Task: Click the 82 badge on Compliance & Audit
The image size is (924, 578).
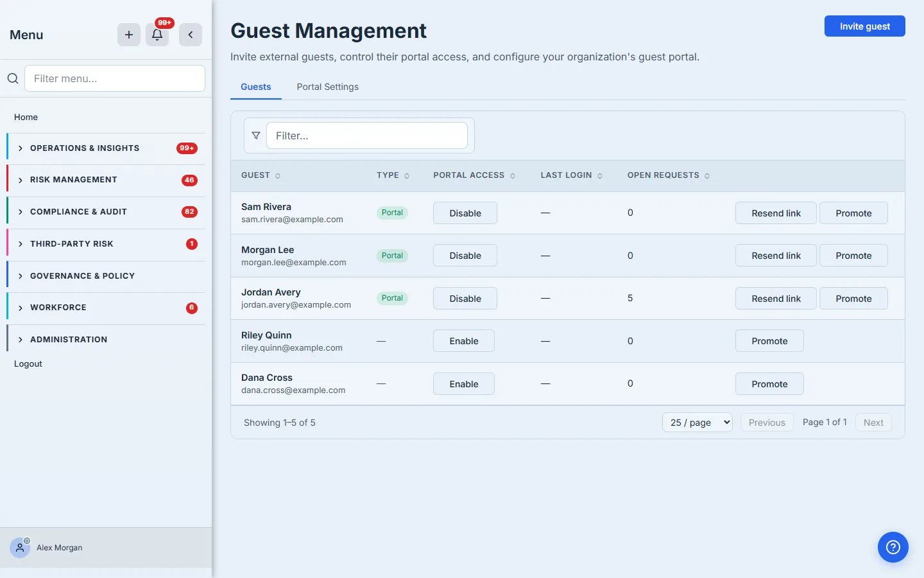Action: point(189,212)
